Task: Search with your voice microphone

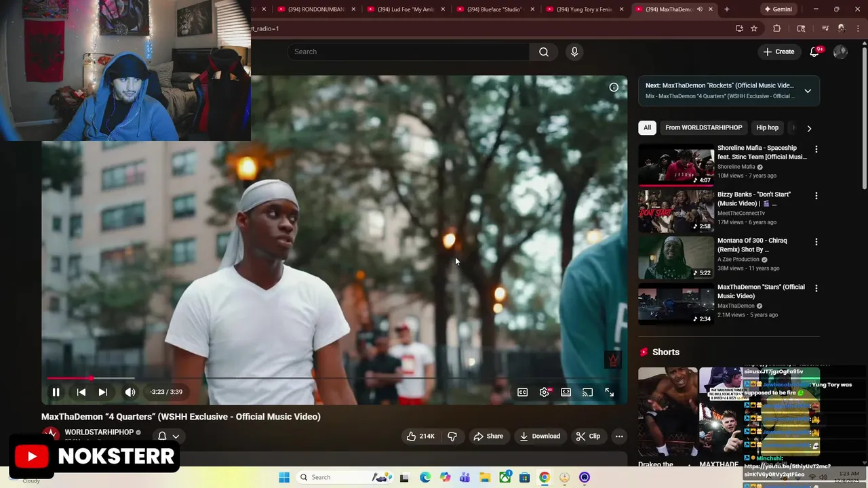Action: 574,52
